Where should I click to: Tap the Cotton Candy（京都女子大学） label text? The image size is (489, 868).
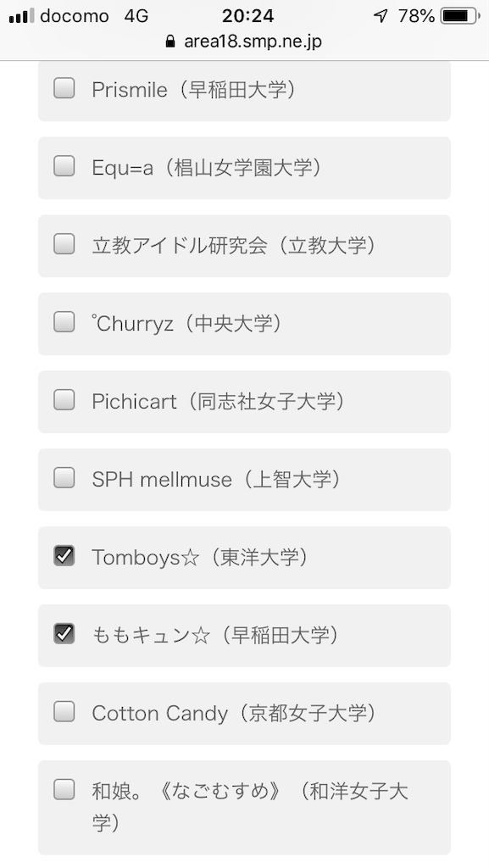236,714
